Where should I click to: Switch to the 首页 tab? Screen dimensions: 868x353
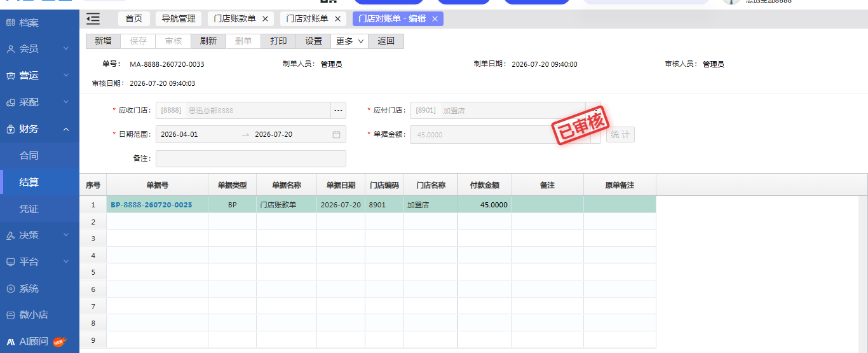click(134, 19)
